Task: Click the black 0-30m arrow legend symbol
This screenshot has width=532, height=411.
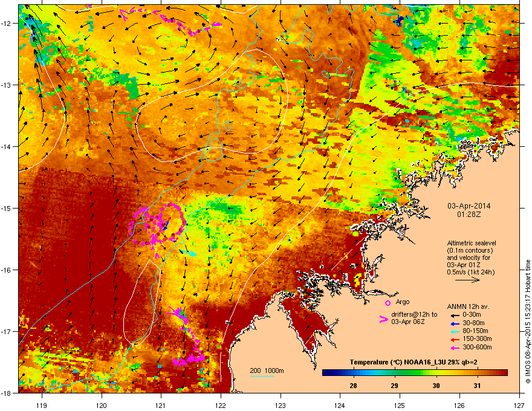Action: 454,315
